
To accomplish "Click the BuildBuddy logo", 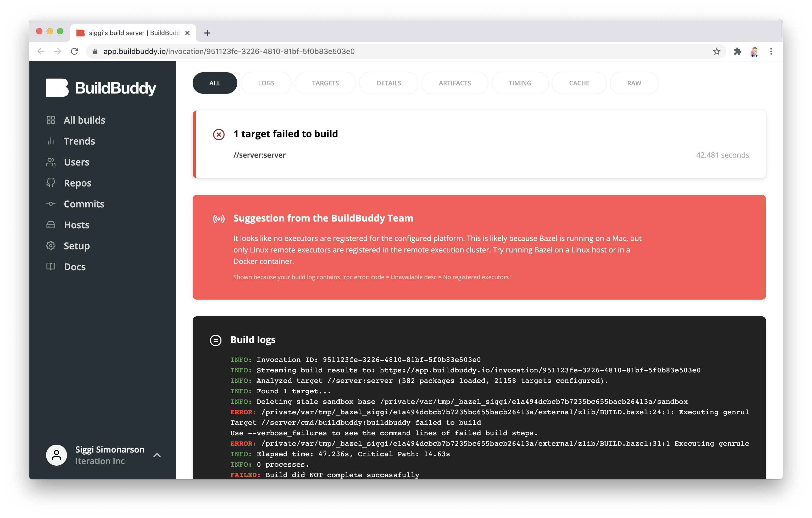I will (x=101, y=88).
